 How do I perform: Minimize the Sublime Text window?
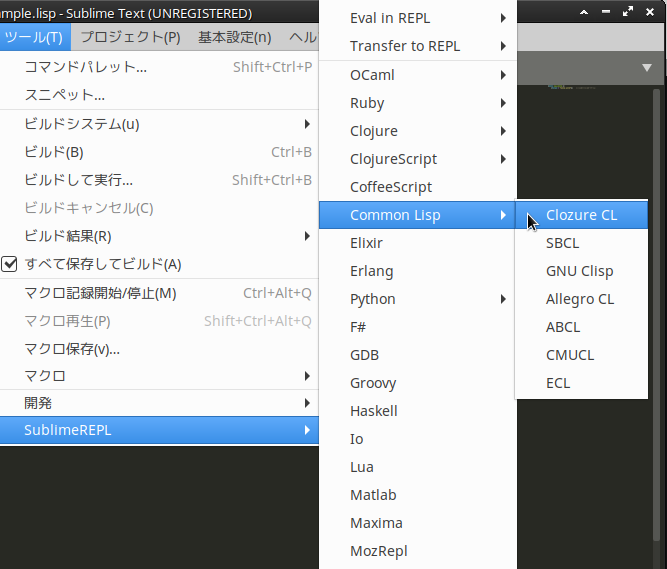(606, 12)
